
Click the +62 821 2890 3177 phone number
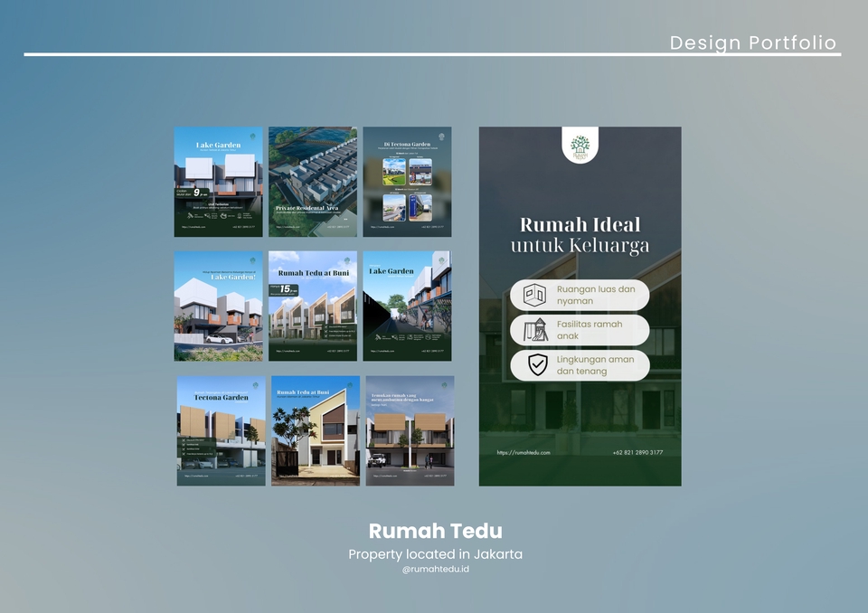[637, 452]
